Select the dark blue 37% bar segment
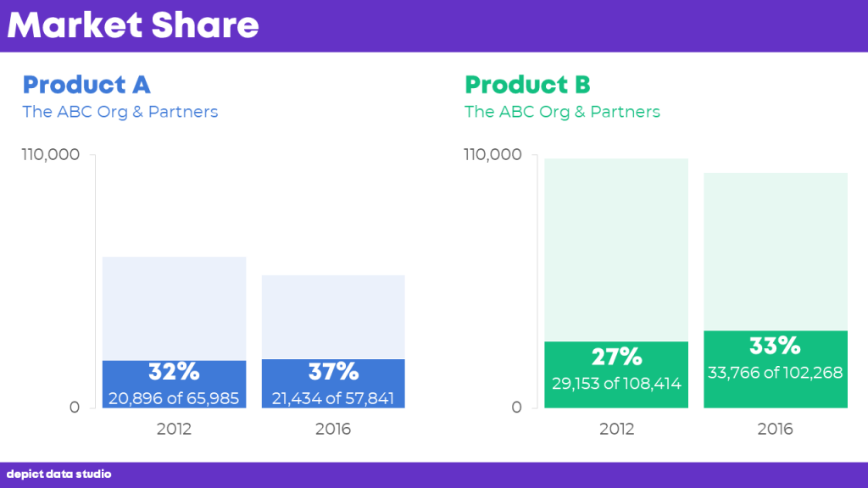 (333, 384)
